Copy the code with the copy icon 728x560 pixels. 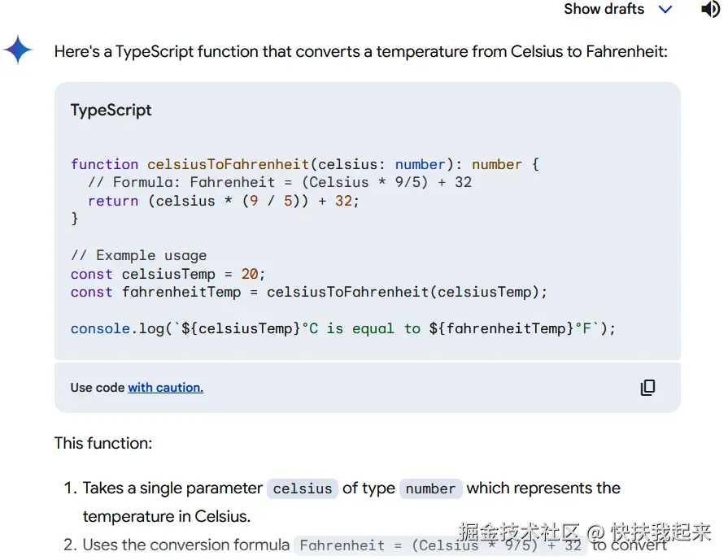click(x=647, y=388)
